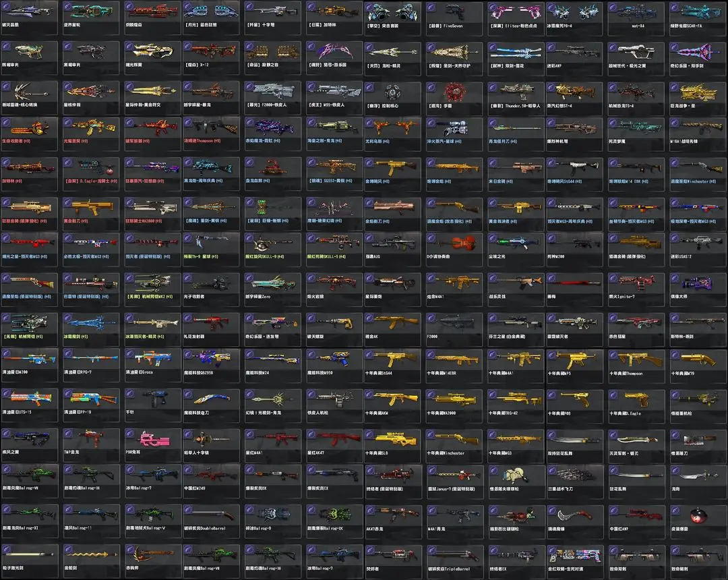Select the 十年典藏SL8 gold rifle
Screen dimensions: 728x580
[392, 445]
